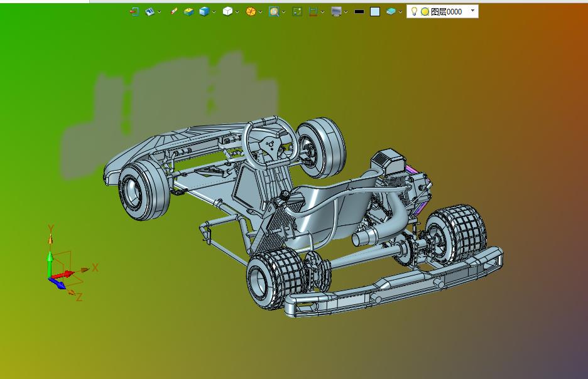Image resolution: width=588 pixels, height=379 pixels.
Task: Click the blue book view icon
Action: (150, 11)
